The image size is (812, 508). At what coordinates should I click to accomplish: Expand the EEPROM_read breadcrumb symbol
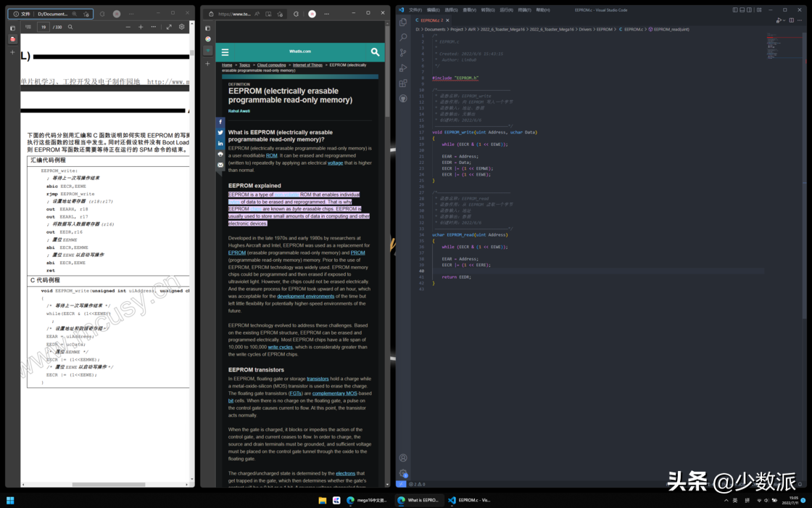[671, 30]
